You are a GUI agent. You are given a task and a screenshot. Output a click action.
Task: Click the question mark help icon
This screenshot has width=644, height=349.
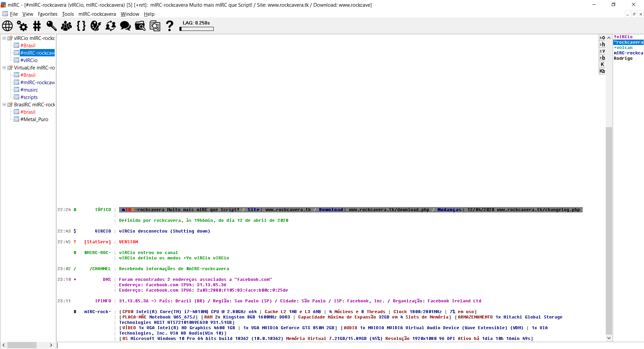tap(170, 26)
